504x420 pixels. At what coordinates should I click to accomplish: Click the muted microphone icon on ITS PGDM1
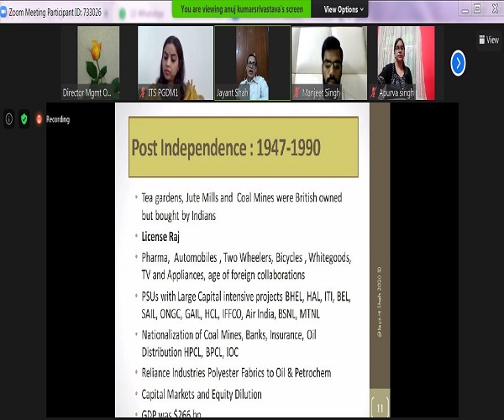pos(143,93)
